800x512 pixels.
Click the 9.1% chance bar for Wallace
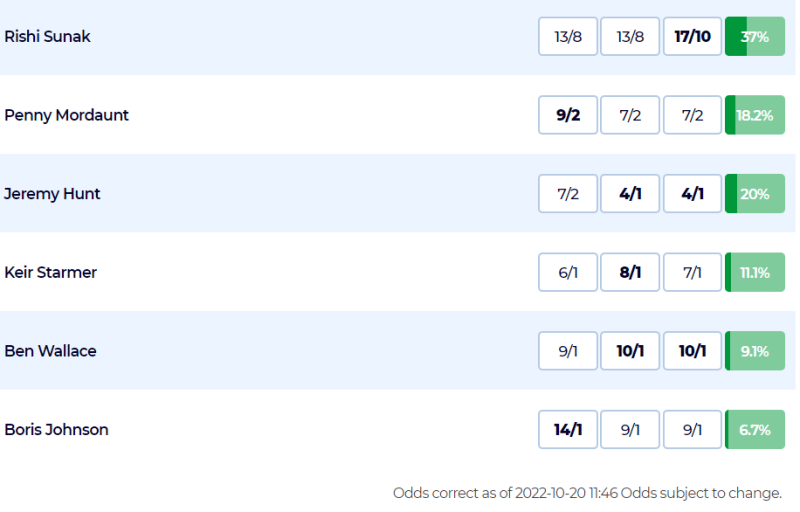(755, 351)
